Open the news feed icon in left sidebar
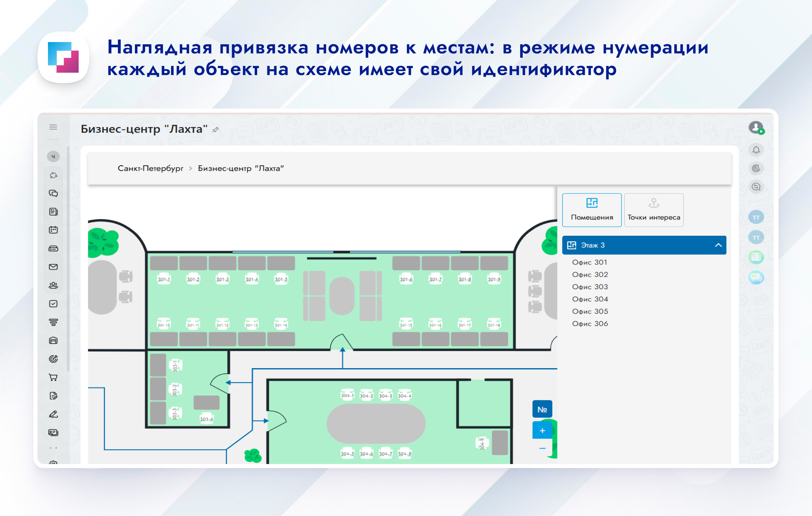812x516 pixels. (53, 212)
